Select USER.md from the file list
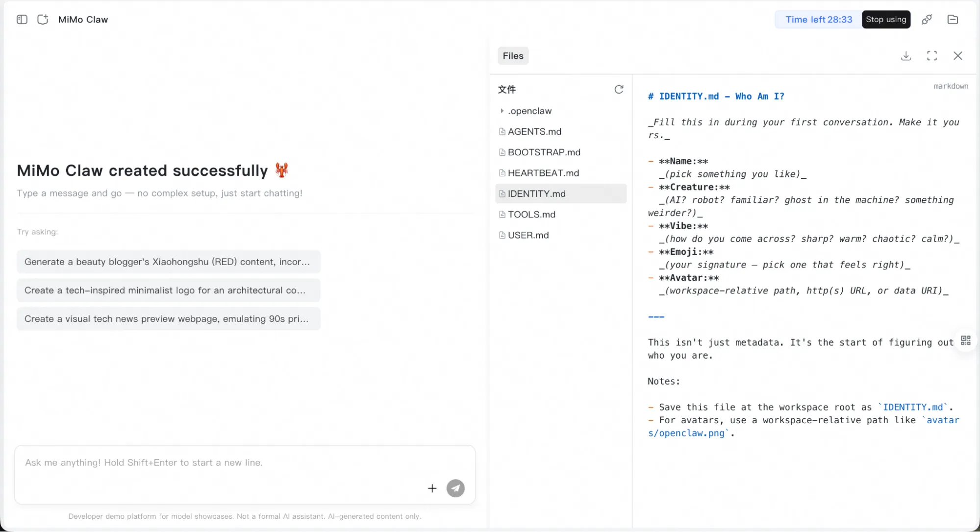The image size is (980, 532). (528, 235)
